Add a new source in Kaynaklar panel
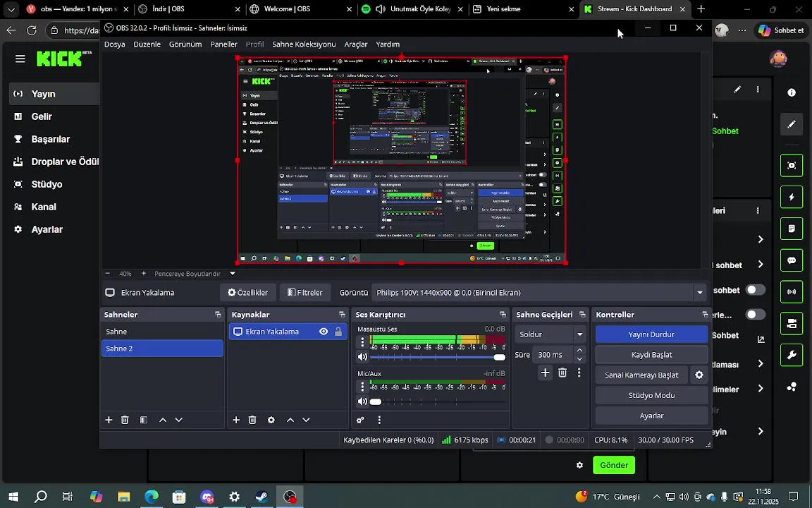Screen dimensions: 812x508 point(236,420)
